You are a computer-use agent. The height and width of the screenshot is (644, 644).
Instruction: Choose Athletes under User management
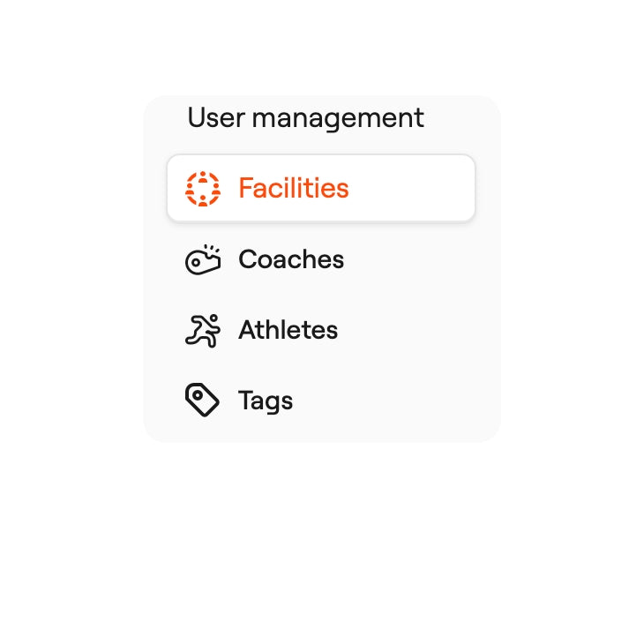click(288, 330)
